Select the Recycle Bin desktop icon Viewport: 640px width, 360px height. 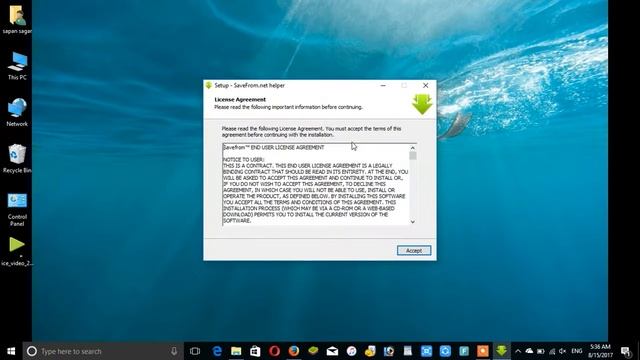point(17,159)
